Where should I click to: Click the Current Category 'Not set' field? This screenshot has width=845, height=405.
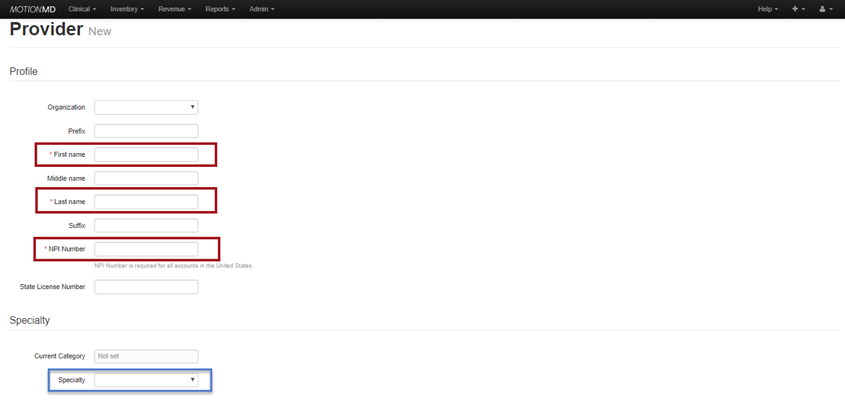pyautogui.click(x=146, y=356)
